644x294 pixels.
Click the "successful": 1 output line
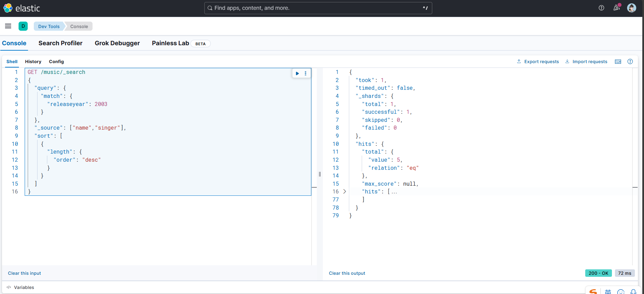click(x=387, y=112)
